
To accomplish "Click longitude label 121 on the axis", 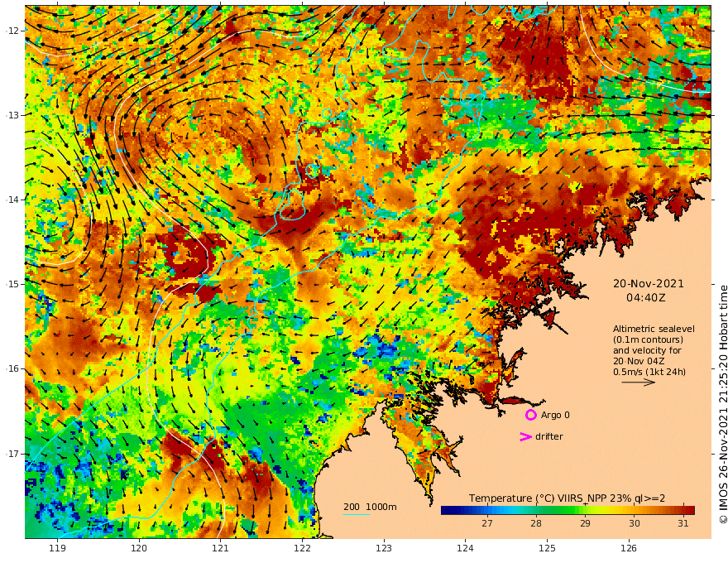I will click(221, 548).
